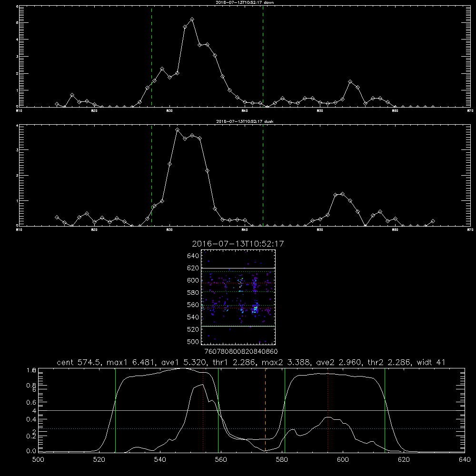Click the '540' label on heatmap y-axis
The image size is (476, 476).
[193, 317]
